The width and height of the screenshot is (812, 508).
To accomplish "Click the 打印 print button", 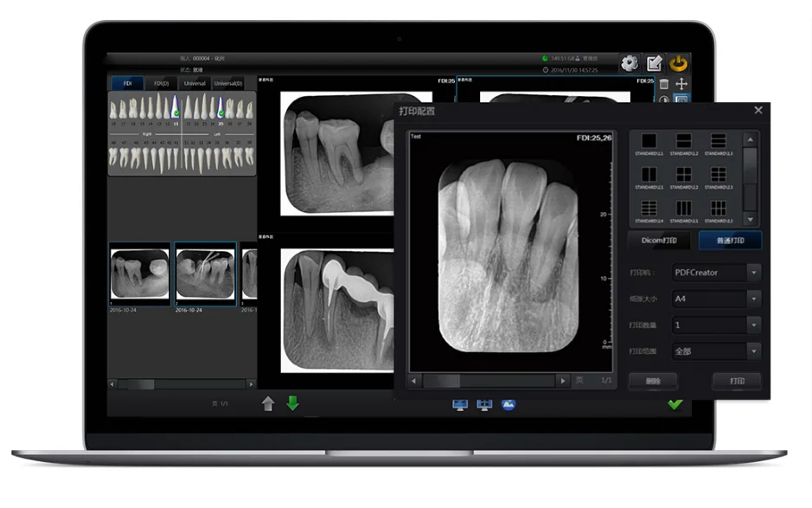I will coord(736,381).
